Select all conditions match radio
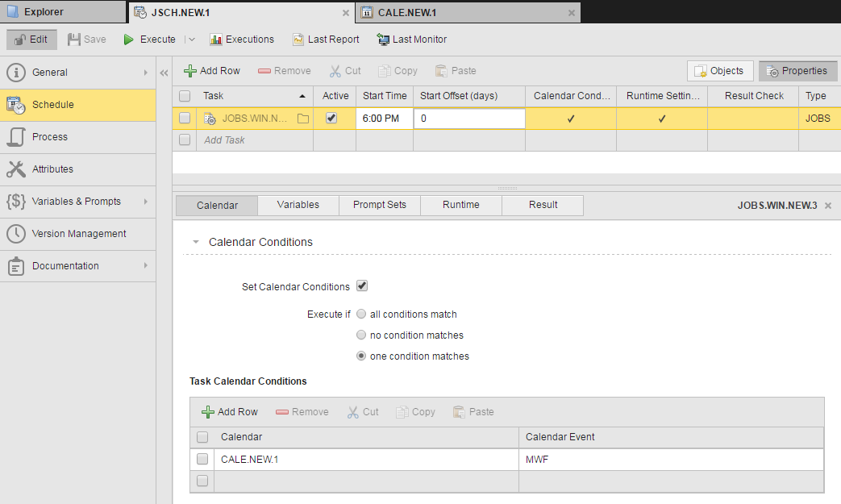This screenshot has height=504, width=841. pos(361,314)
